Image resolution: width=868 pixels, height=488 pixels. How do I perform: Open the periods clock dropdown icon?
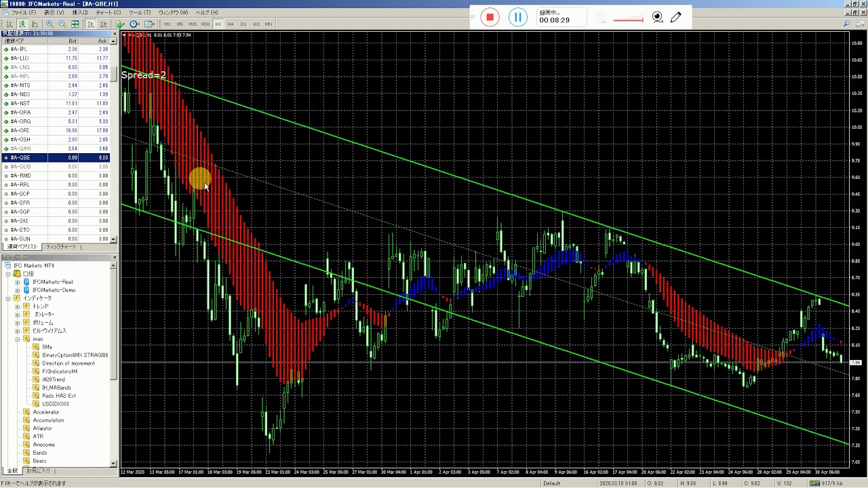pos(134,24)
